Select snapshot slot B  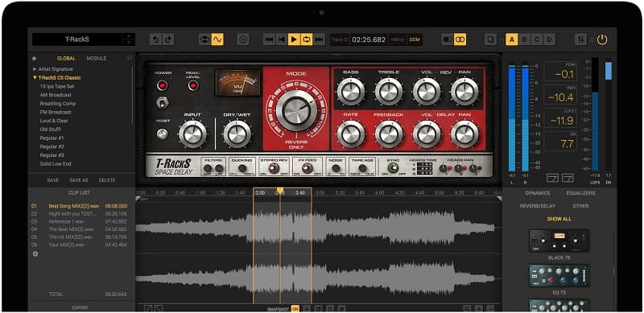(x=524, y=39)
